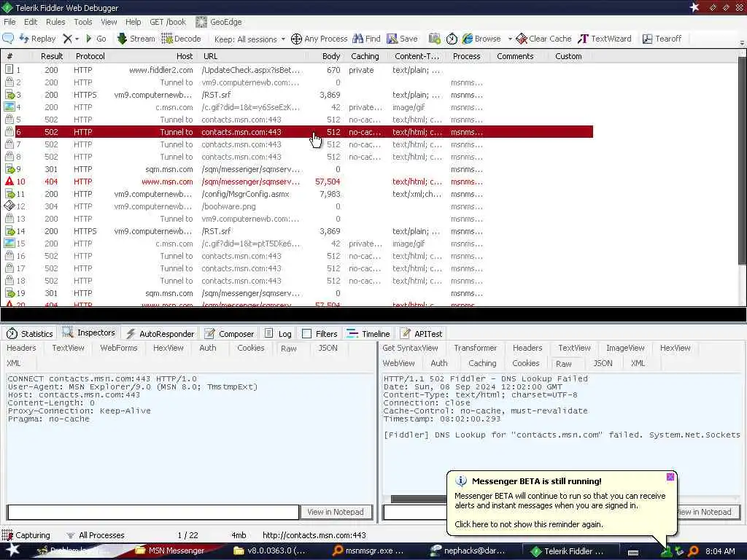Open the TextWizard tool
The image size is (747, 560).
[605, 39]
